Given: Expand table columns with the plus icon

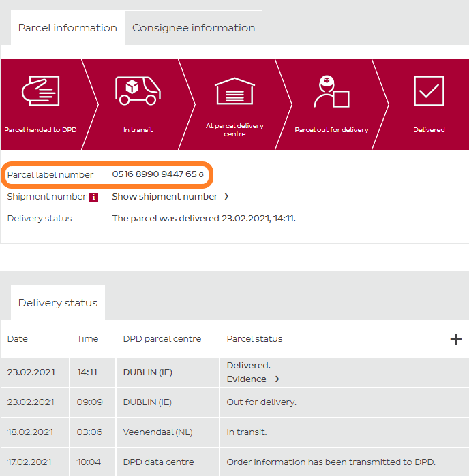Looking at the screenshot, I should click(455, 339).
